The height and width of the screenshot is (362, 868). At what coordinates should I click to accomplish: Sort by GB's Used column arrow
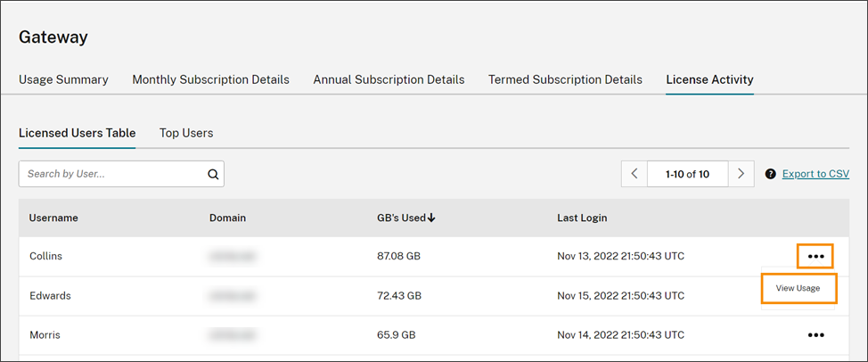[432, 218]
